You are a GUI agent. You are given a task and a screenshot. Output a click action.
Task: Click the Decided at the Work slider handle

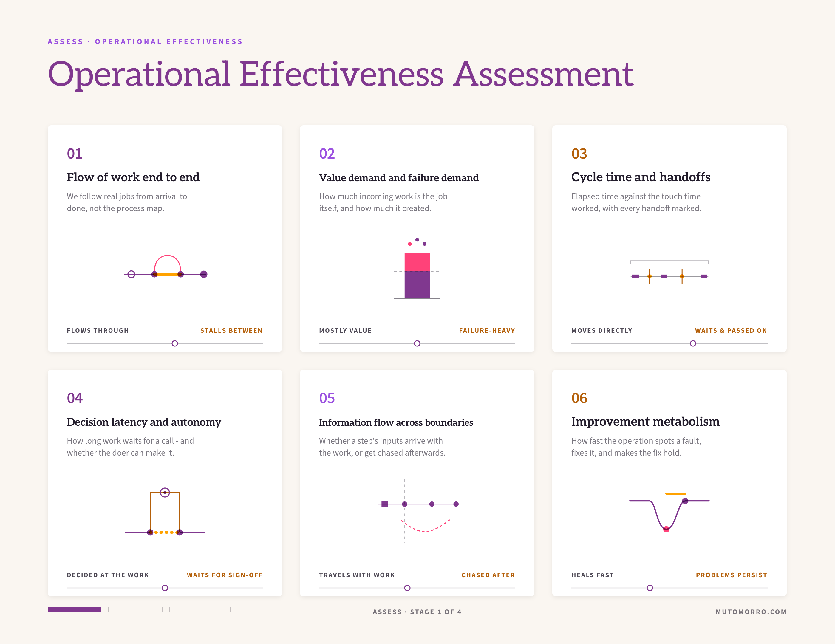pyautogui.click(x=165, y=588)
